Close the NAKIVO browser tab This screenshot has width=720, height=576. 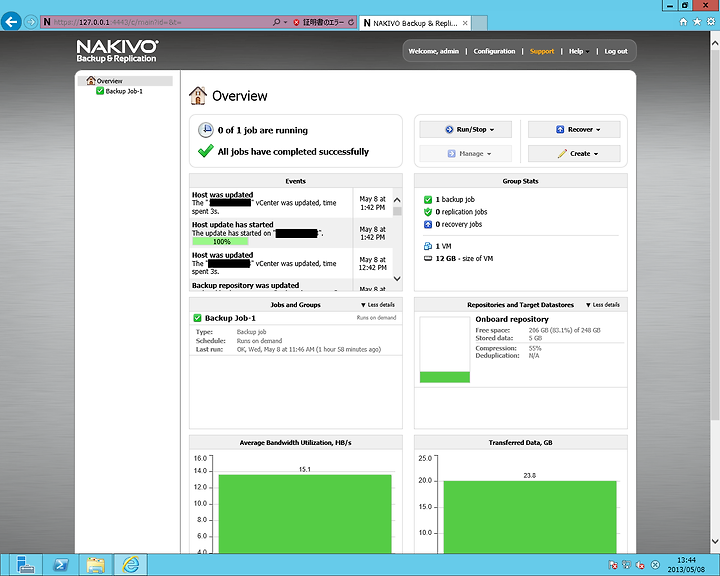[465, 23]
